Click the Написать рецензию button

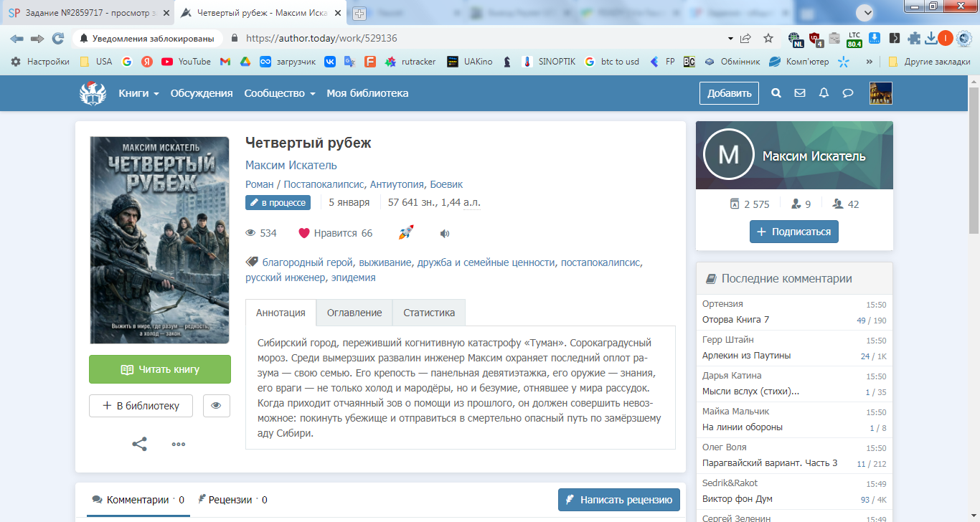coord(619,500)
